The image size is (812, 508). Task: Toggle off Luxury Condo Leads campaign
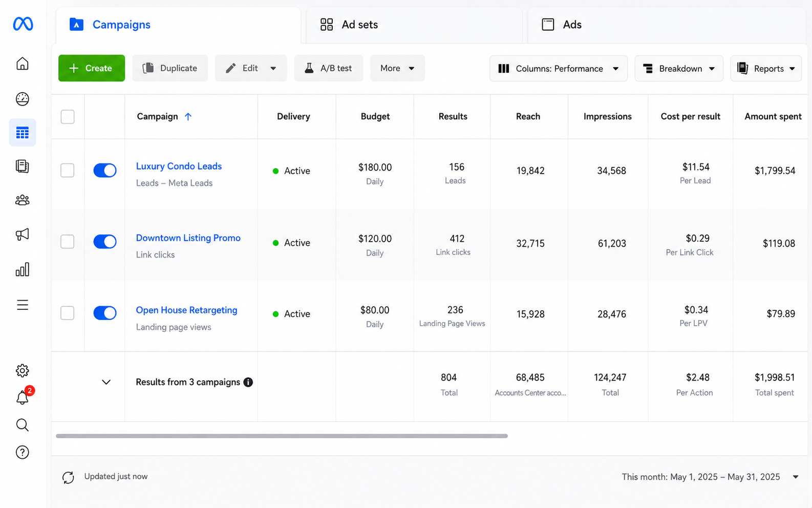pyautogui.click(x=105, y=171)
